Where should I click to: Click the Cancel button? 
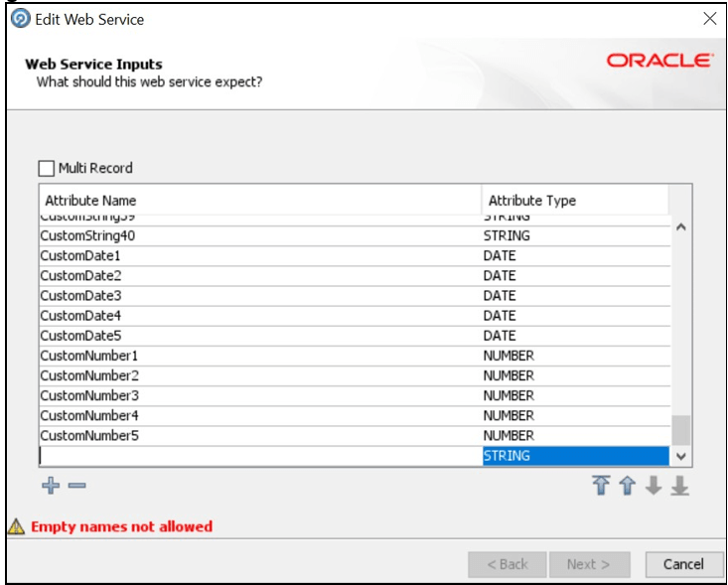[x=683, y=564]
